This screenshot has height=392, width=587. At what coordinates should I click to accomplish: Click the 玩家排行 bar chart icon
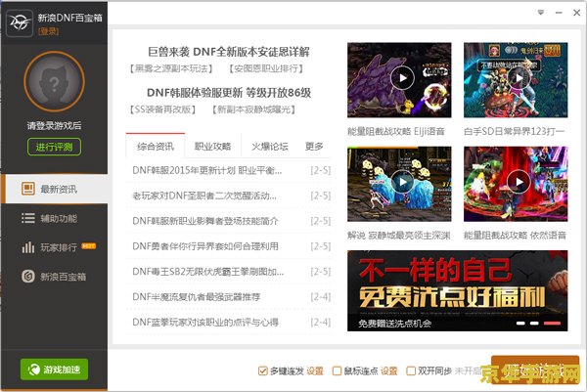(x=28, y=247)
